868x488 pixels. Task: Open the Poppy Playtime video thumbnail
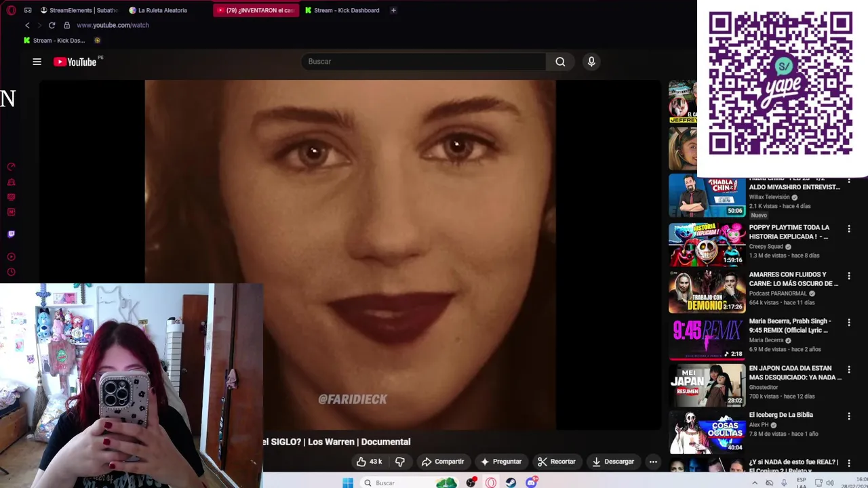707,245
